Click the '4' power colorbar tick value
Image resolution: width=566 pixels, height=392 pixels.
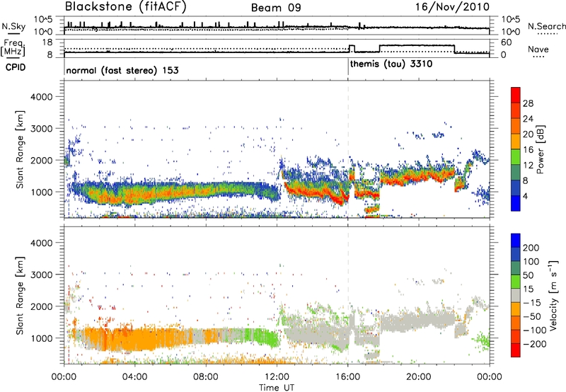pyautogui.click(x=525, y=197)
